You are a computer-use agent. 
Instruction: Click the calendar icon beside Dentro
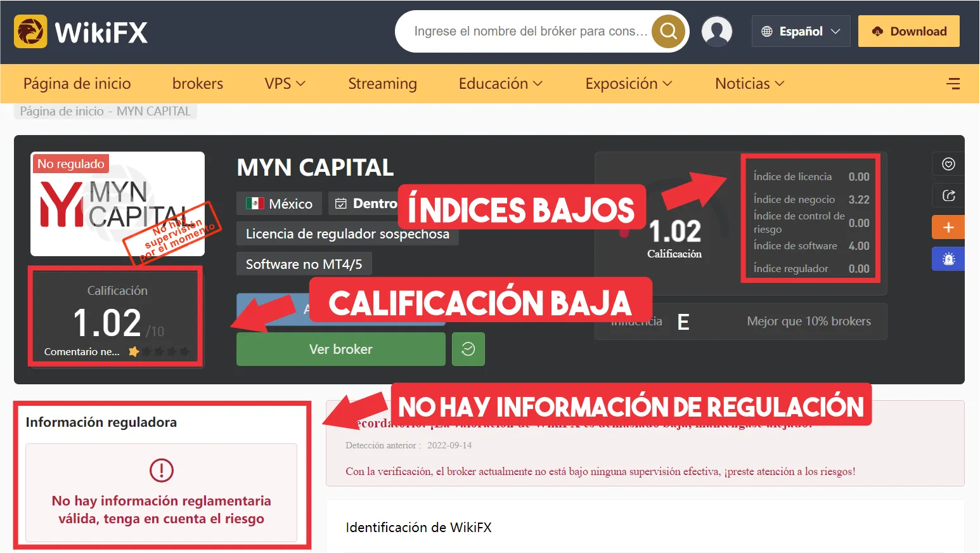click(x=341, y=204)
